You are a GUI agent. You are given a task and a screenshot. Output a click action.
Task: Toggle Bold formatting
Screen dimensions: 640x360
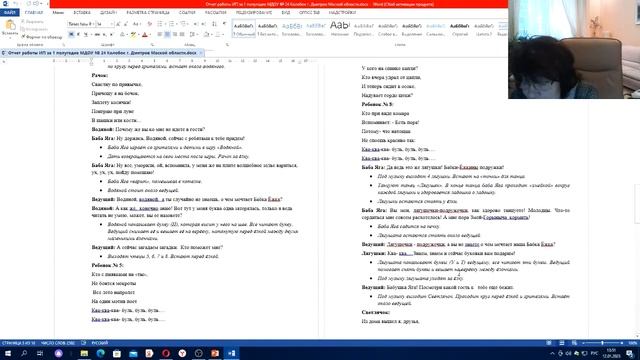[71, 35]
